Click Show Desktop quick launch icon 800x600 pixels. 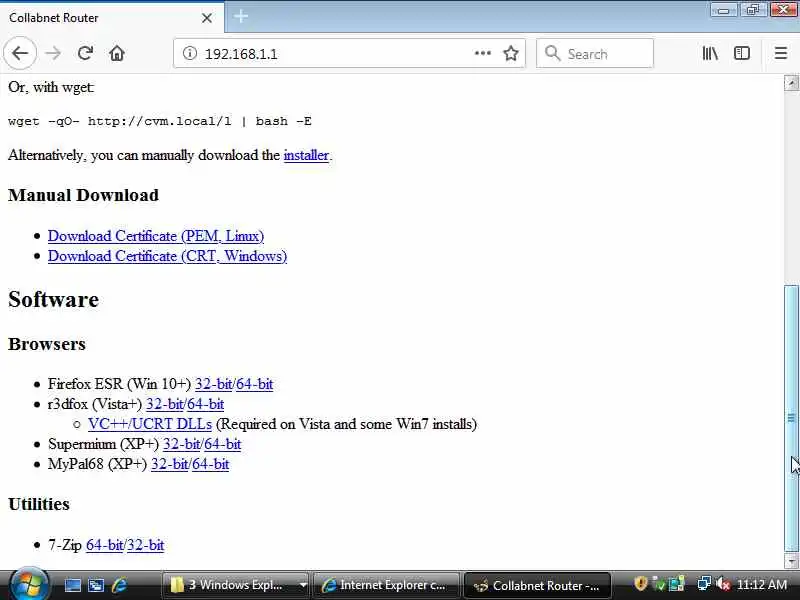tap(72, 585)
